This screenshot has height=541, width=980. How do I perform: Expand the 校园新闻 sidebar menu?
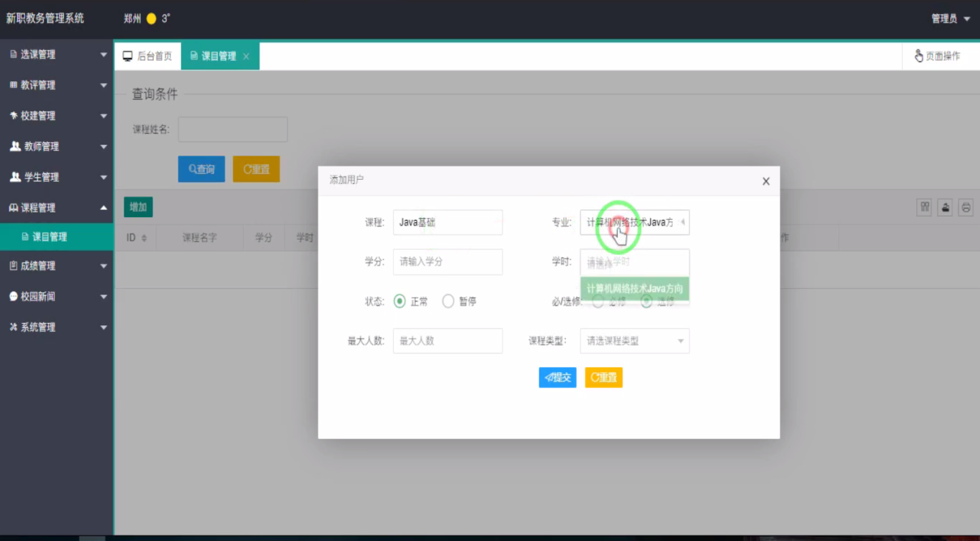57,296
